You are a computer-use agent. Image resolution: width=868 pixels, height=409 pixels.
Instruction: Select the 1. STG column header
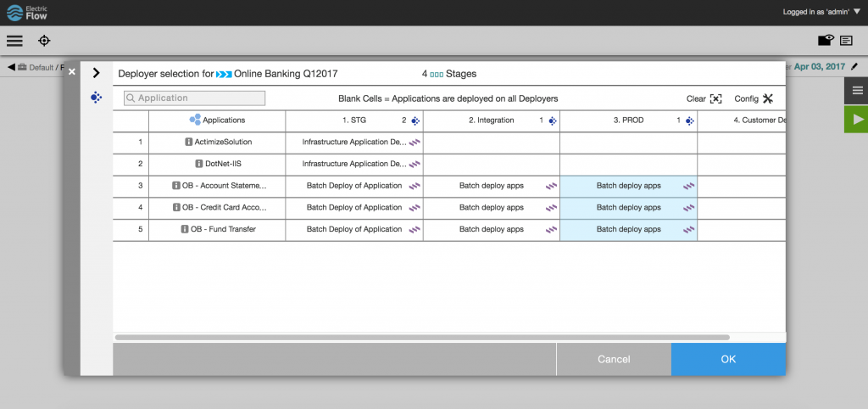click(x=354, y=120)
